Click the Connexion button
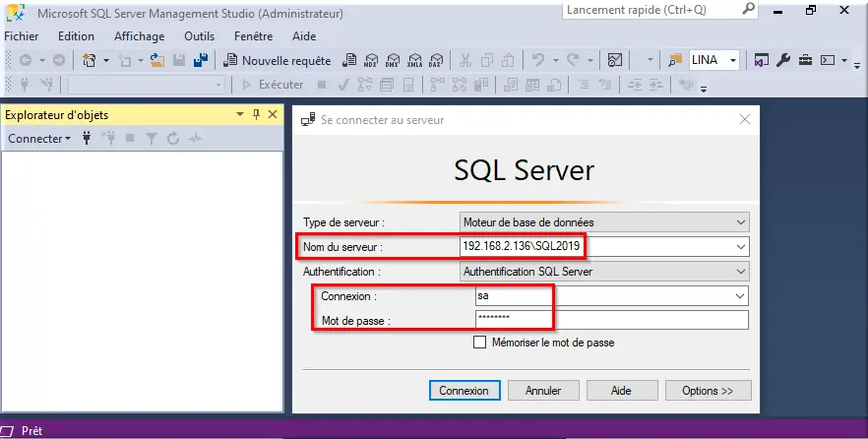The image size is (868, 439). tap(464, 391)
